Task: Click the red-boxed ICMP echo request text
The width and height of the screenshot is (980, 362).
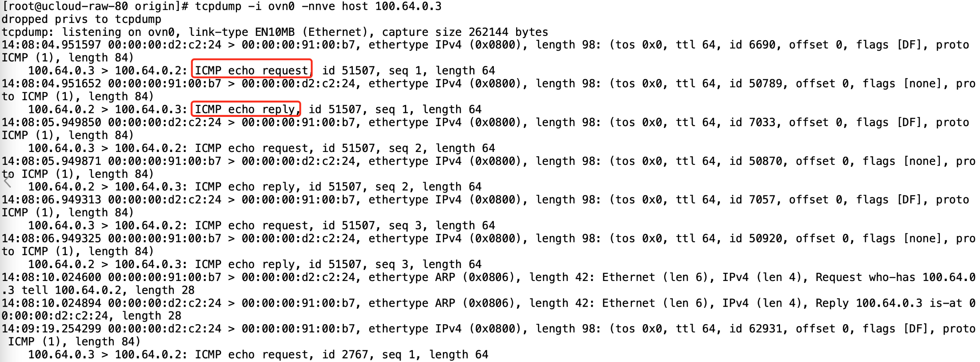Action: [251, 70]
